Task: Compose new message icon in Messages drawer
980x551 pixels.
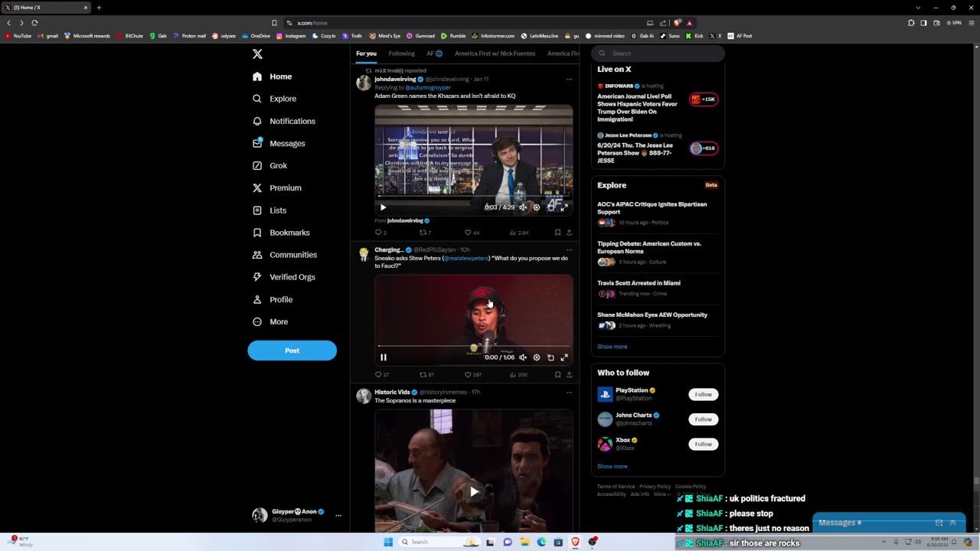Action: tap(939, 523)
